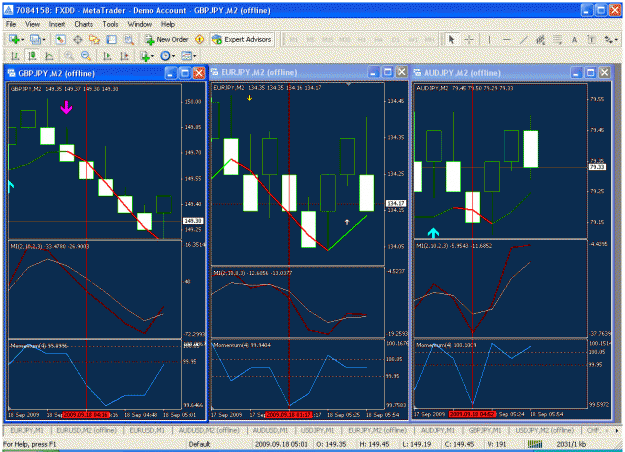The width and height of the screenshot is (625, 452).
Task: Open the View menu
Action: pyautogui.click(x=32, y=24)
